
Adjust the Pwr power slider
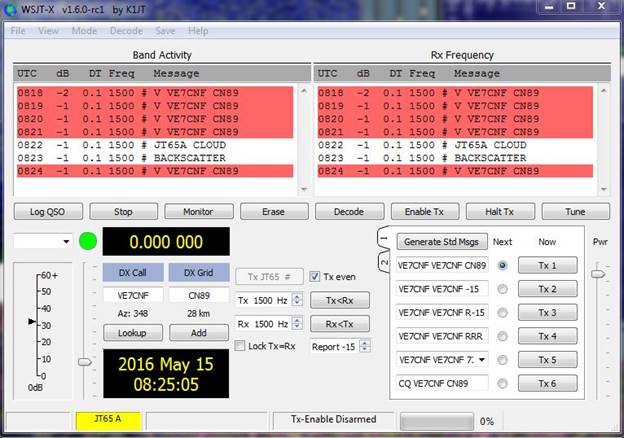pos(598,272)
